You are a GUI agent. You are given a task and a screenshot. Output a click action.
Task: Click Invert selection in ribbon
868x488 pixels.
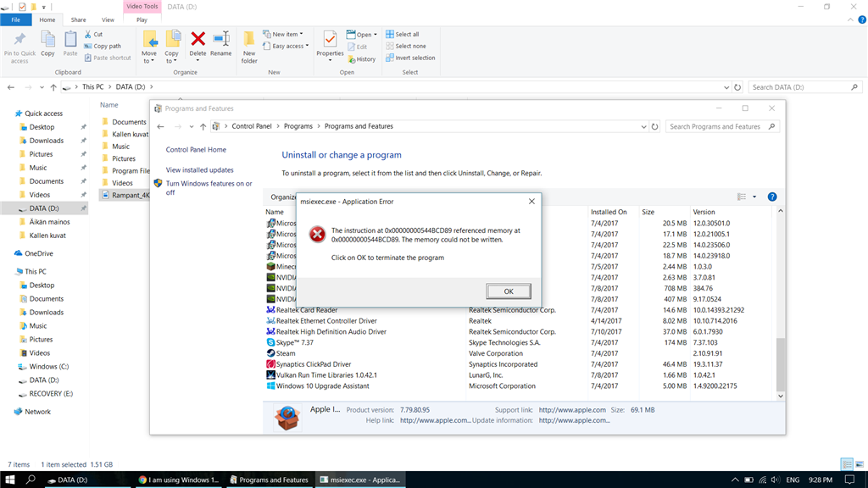click(410, 58)
